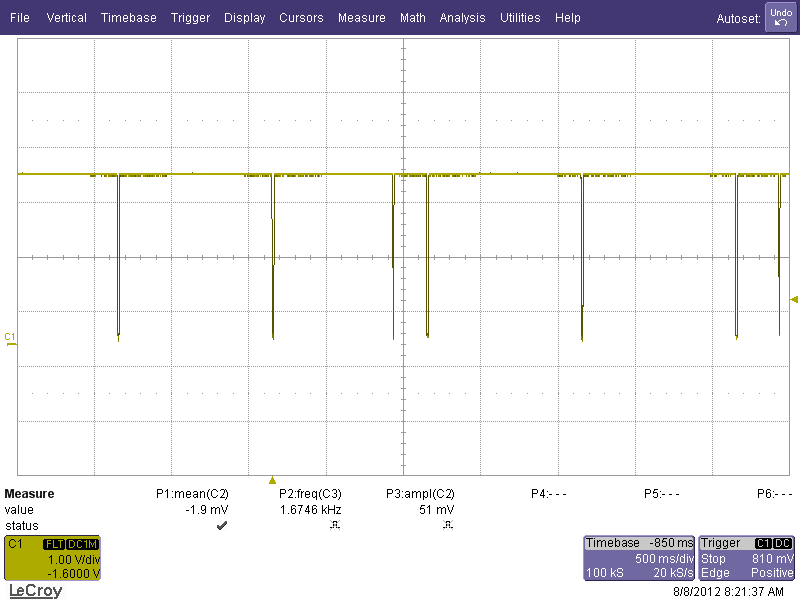Open the Math menu
The height and width of the screenshot is (600, 800).
(x=413, y=18)
